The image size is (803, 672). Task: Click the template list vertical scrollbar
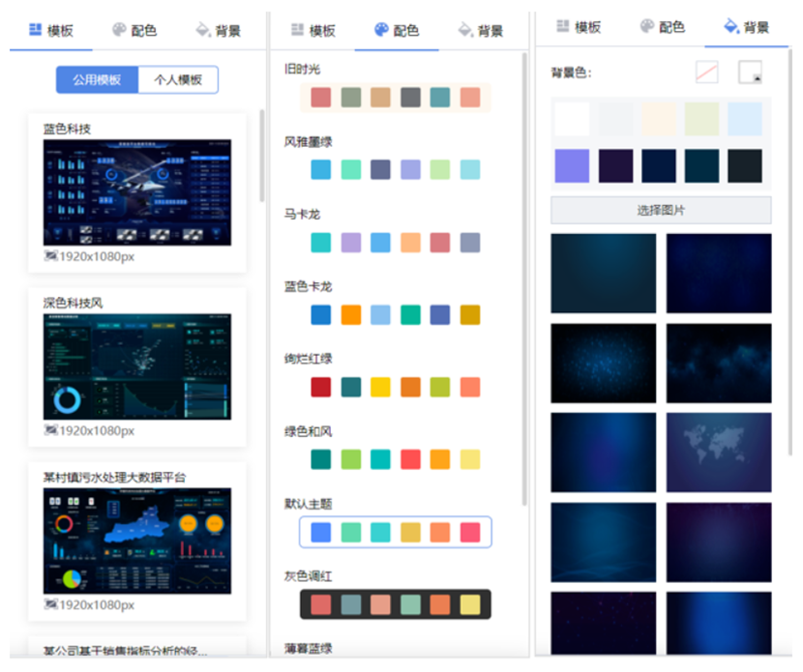[260, 155]
